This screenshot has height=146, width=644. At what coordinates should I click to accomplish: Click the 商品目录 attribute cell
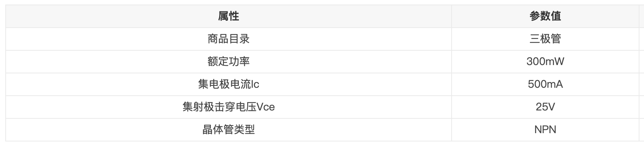click(x=228, y=39)
